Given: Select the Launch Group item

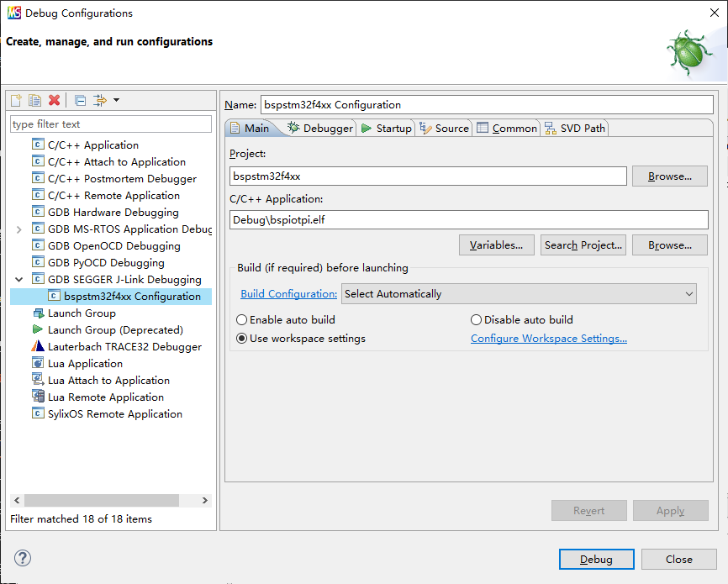Looking at the screenshot, I should (x=82, y=313).
